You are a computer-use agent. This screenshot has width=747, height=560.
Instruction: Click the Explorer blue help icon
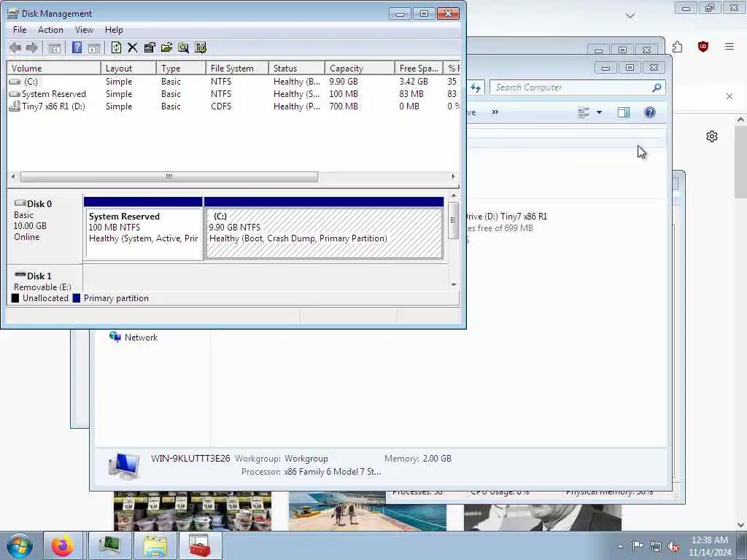650,112
